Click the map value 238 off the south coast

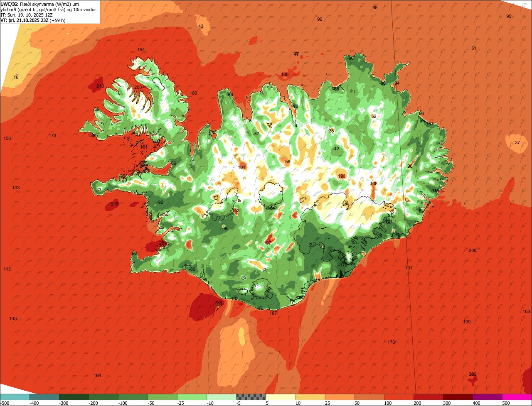pos(218,303)
